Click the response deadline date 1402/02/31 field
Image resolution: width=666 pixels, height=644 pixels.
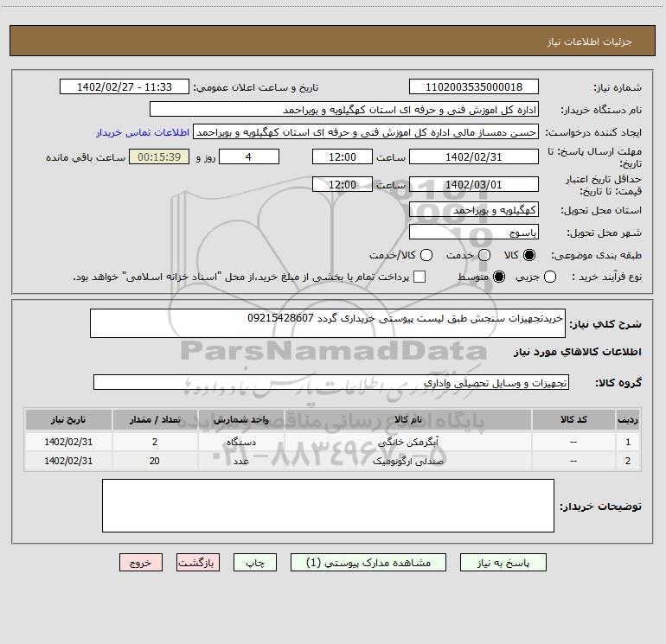[x=474, y=156]
